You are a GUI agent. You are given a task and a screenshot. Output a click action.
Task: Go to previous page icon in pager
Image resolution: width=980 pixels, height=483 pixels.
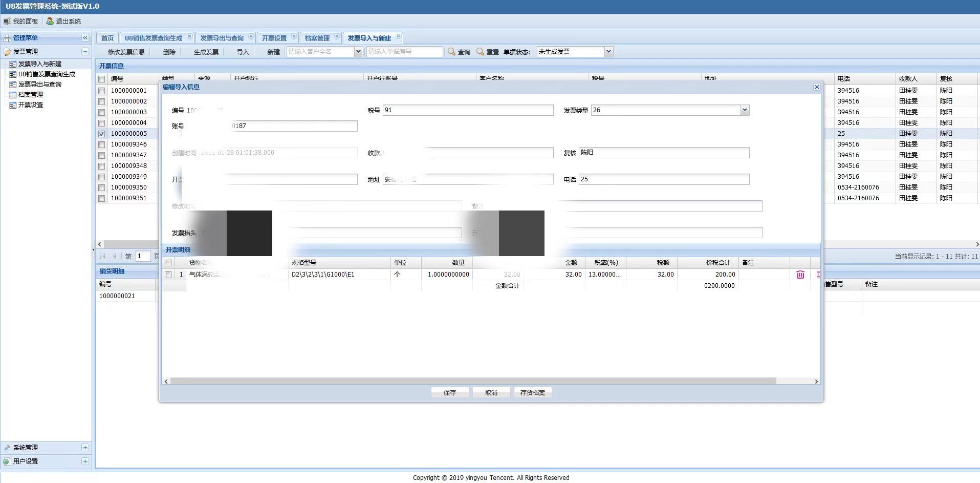coord(114,256)
